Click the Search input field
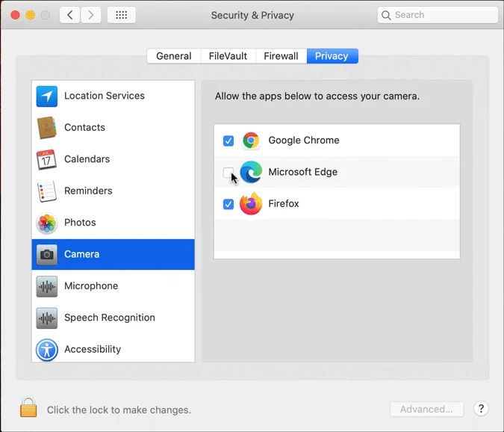 click(x=438, y=15)
